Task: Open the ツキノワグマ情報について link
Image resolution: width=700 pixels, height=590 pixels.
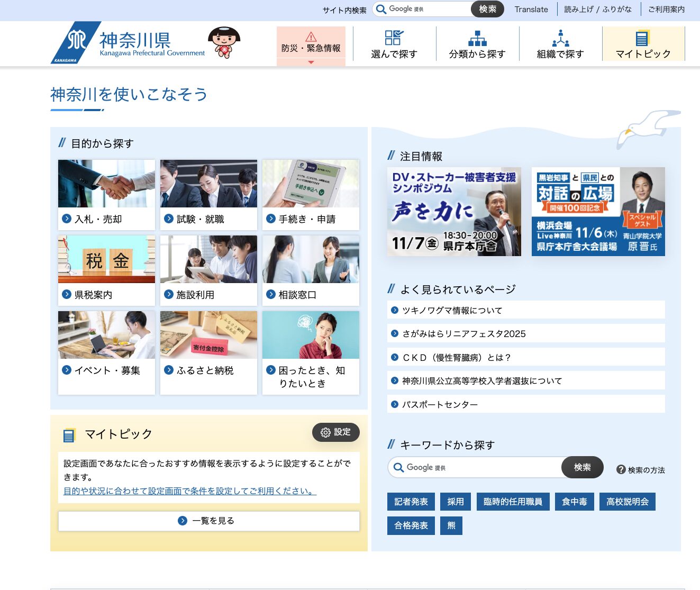Action: [452, 311]
